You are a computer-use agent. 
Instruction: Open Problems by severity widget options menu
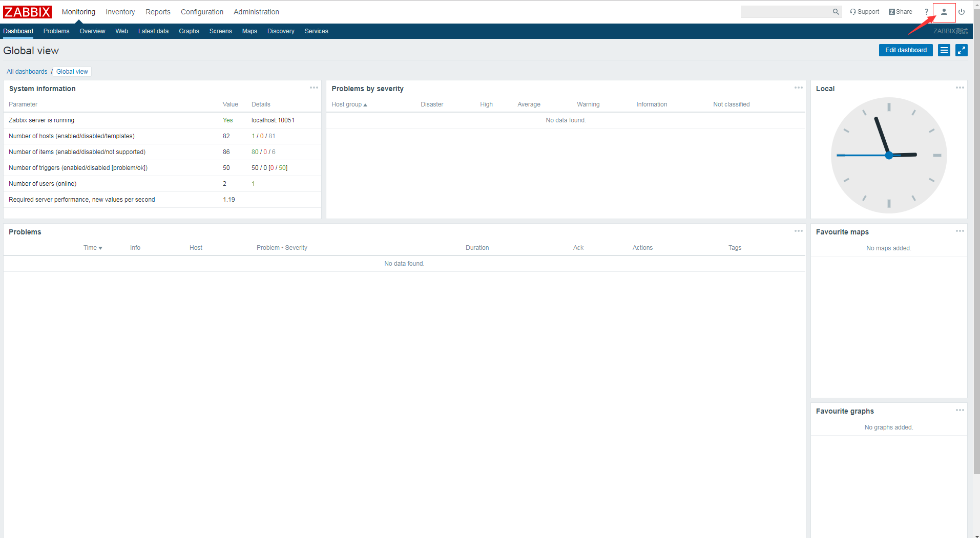point(799,88)
